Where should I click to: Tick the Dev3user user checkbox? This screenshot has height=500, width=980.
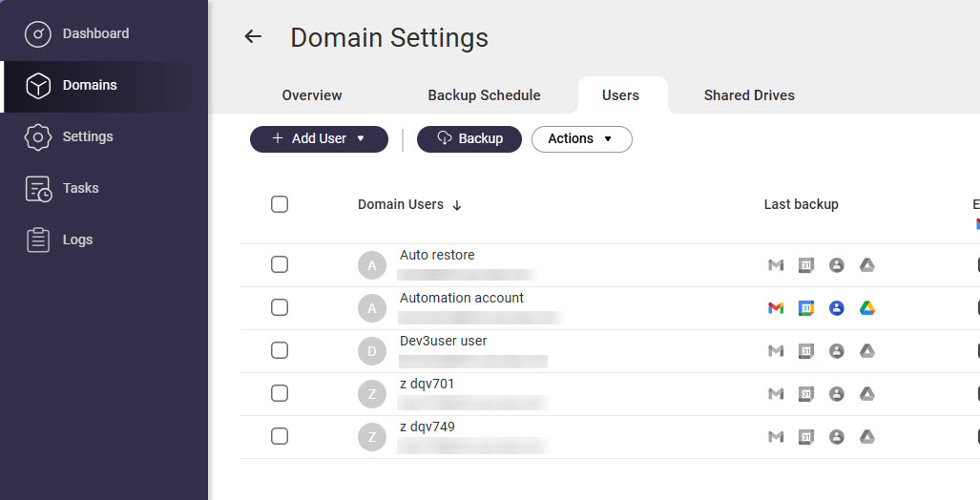coord(280,350)
